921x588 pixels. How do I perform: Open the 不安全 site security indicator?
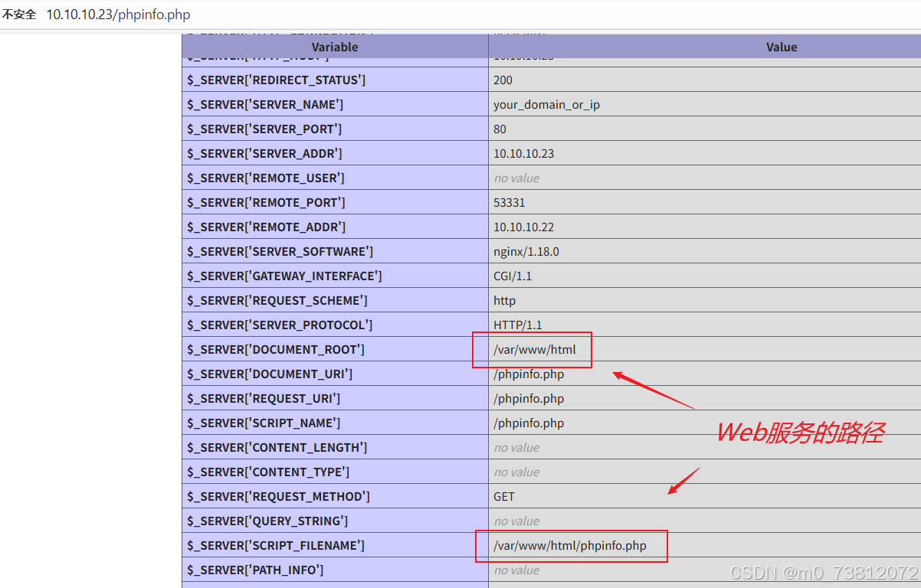(x=19, y=15)
